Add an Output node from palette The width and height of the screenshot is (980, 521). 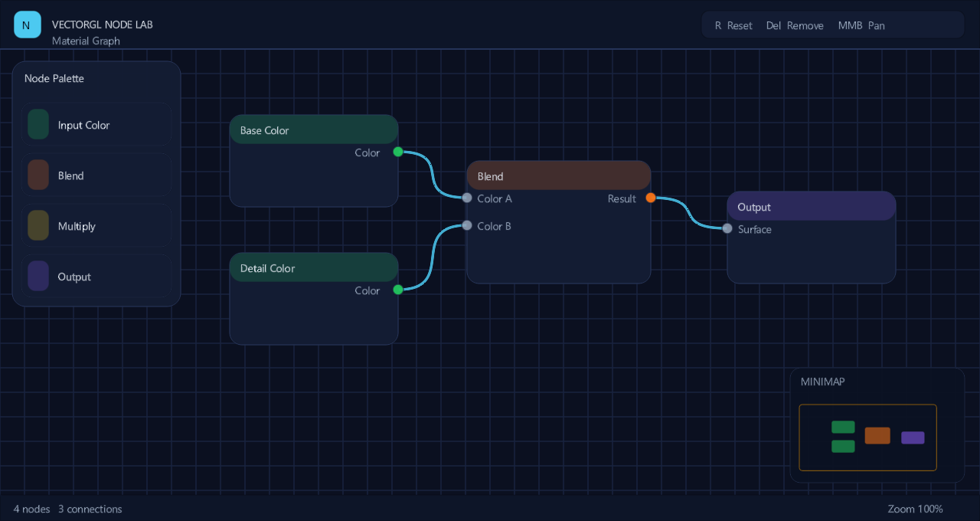click(x=96, y=276)
